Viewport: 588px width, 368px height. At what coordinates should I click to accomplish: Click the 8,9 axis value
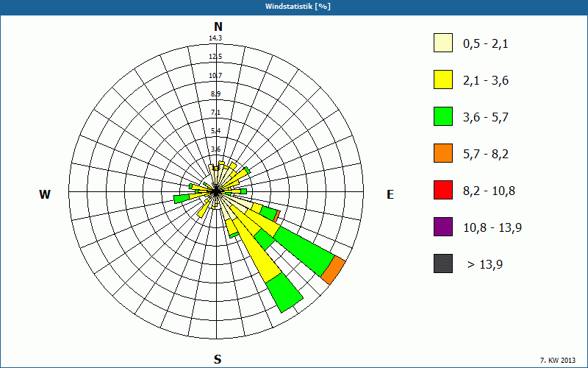pyautogui.click(x=215, y=94)
